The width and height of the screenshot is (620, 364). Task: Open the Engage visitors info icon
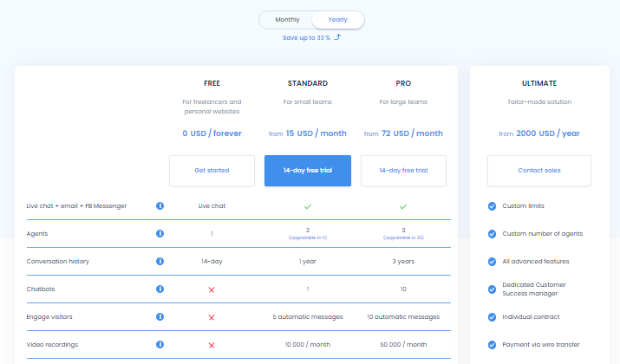coord(160,316)
